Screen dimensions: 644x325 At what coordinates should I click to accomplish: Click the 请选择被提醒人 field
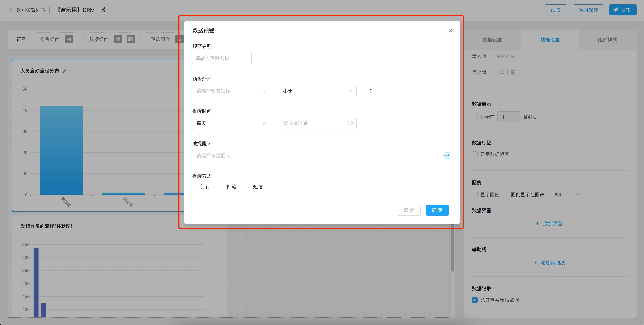tap(322, 156)
